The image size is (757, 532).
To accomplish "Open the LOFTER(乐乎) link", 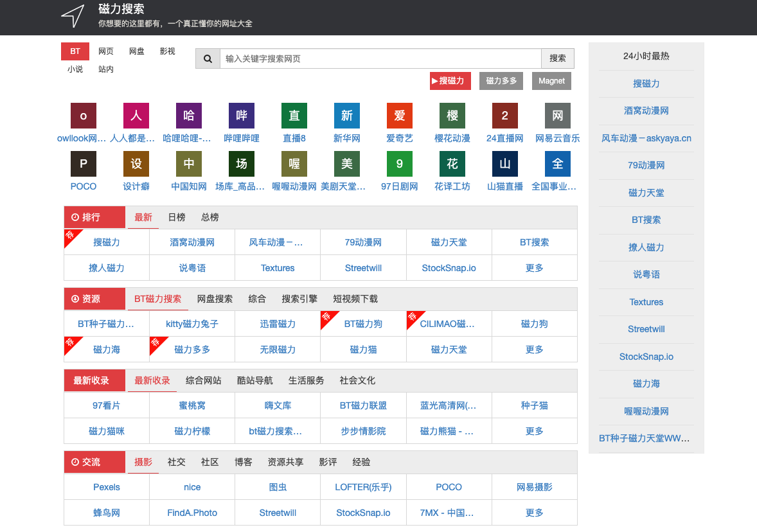I will [363, 487].
